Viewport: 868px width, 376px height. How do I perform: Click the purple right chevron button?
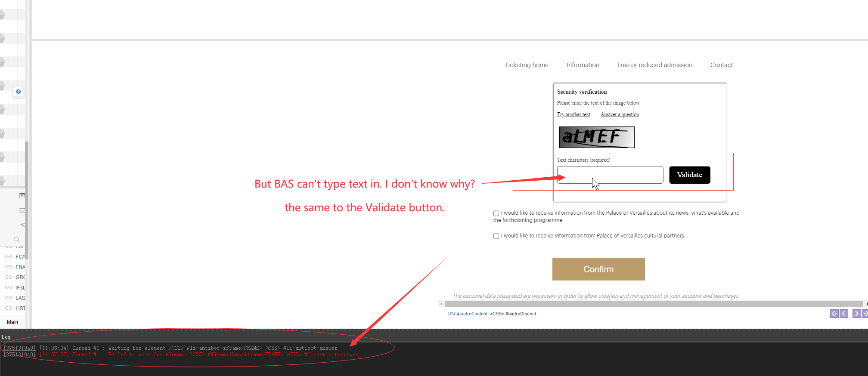856,314
